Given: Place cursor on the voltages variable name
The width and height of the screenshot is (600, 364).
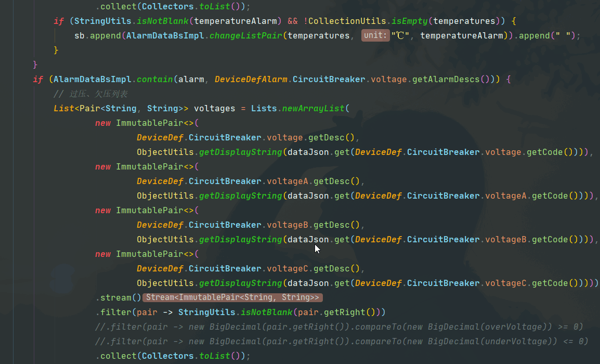Looking at the screenshot, I should [x=215, y=108].
